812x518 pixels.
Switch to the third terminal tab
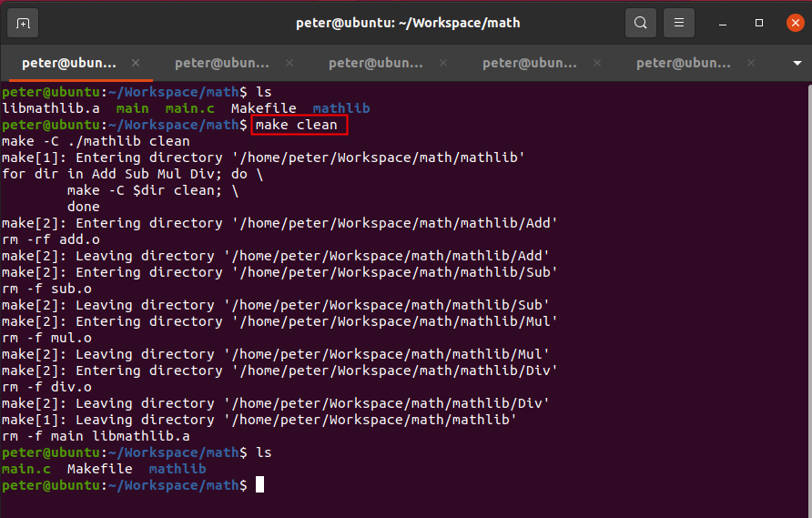coord(376,63)
